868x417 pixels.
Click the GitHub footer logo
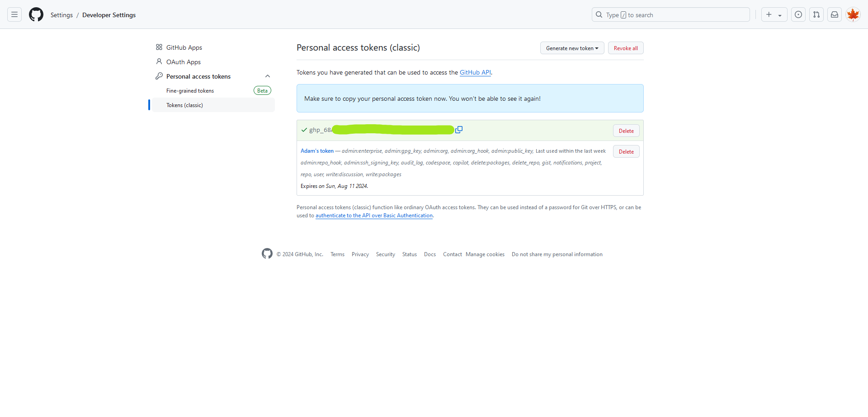coord(267,254)
